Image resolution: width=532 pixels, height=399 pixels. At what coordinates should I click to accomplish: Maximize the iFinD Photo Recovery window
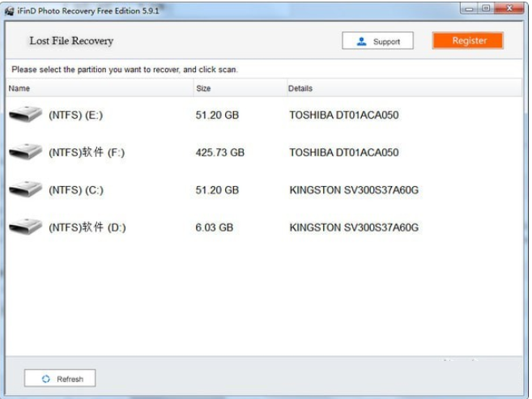click(486, 8)
